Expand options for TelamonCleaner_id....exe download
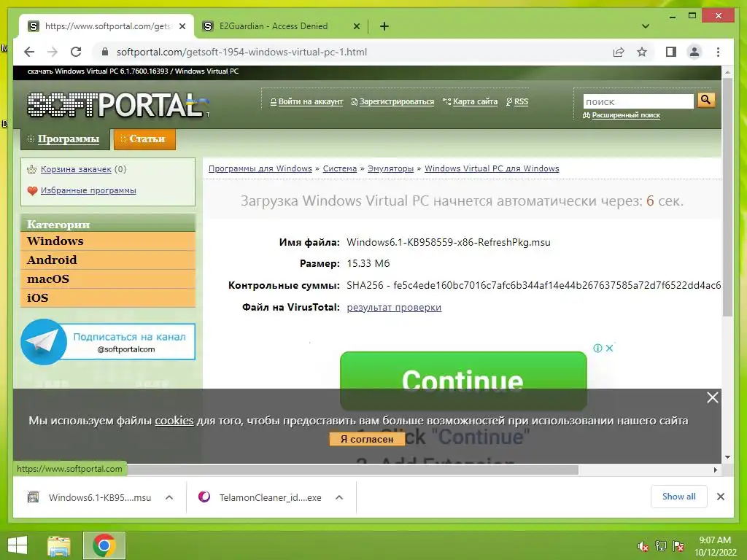This screenshot has height=560, width=747. [x=339, y=497]
